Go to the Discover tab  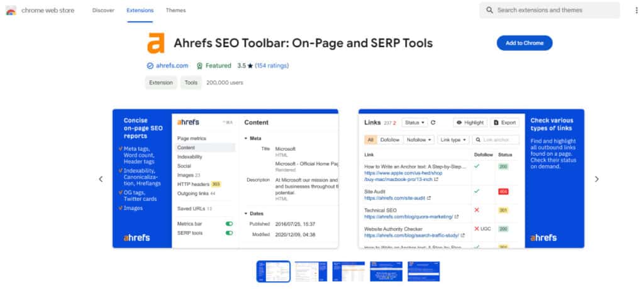pos(104,10)
